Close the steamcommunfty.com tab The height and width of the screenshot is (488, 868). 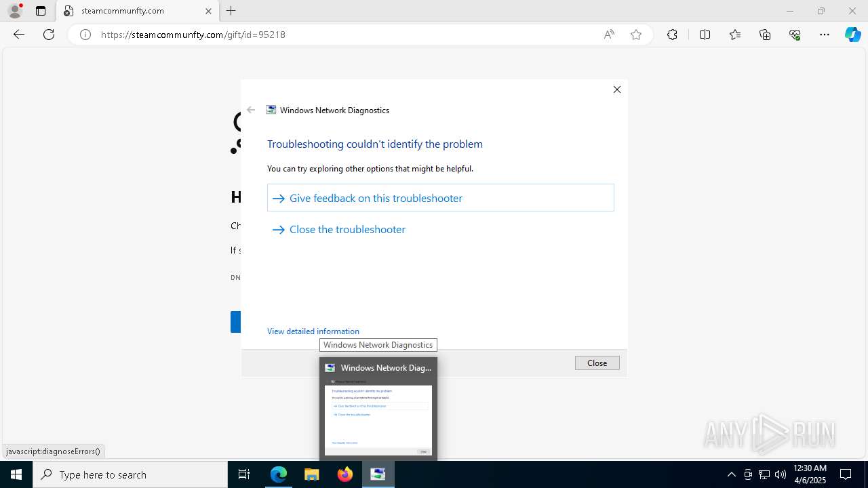pyautogui.click(x=209, y=11)
